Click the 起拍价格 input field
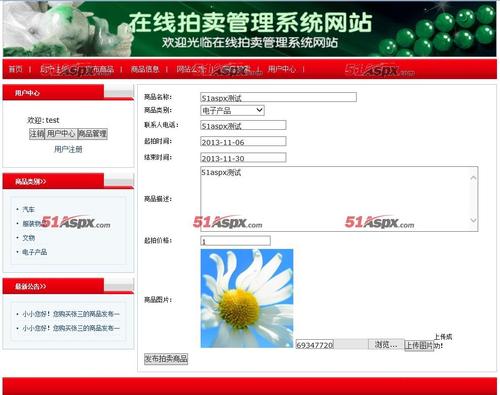Viewport: 500px width, 395px height. [235, 241]
